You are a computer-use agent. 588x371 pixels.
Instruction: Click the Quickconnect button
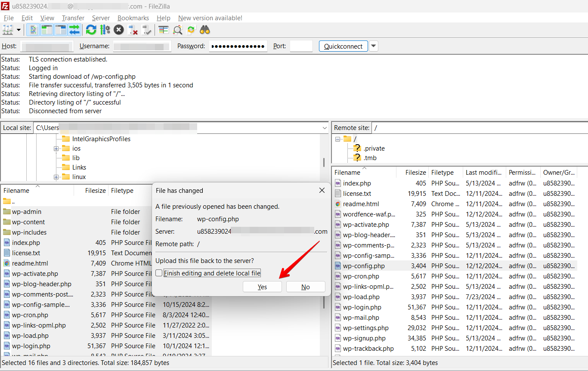[344, 46]
